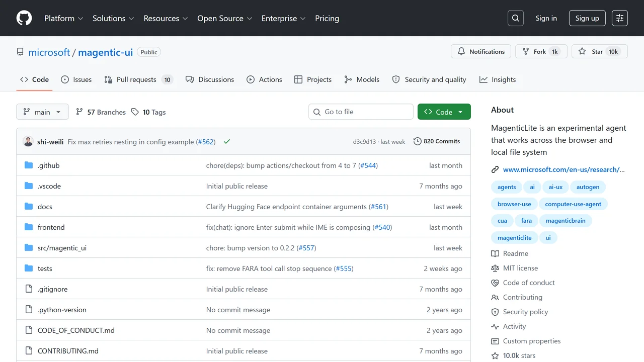Open the frontend folder
Viewport: 644px width, 362px height.
click(51, 227)
